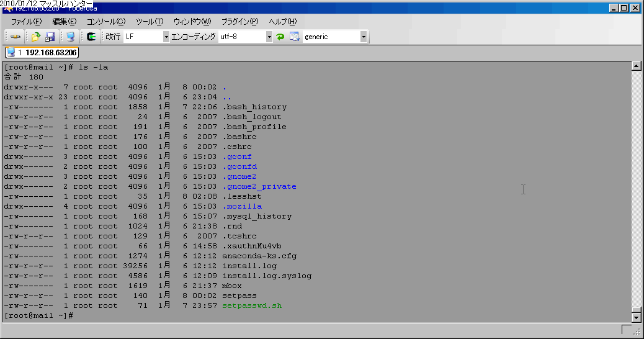Open the 改行 LF dropdown
The width and height of the screenshot is (644, 339).
(x=166, y=37)
